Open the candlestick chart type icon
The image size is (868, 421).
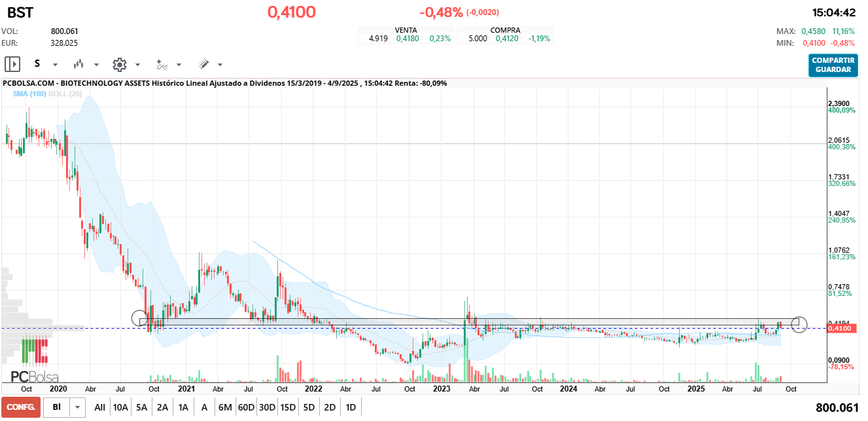click(x=78, y=64)
